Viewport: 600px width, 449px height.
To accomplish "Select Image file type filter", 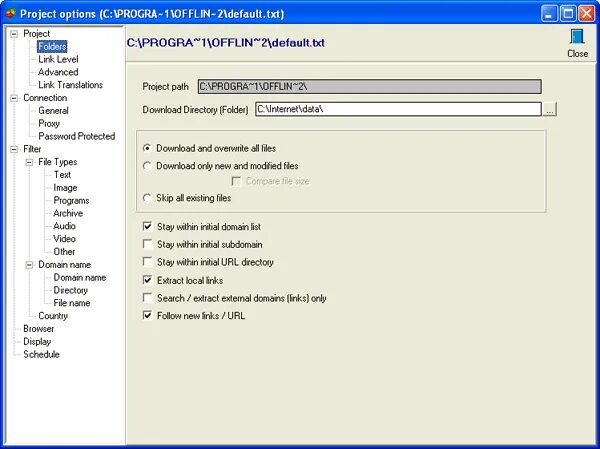I will (x=65, y=188).
